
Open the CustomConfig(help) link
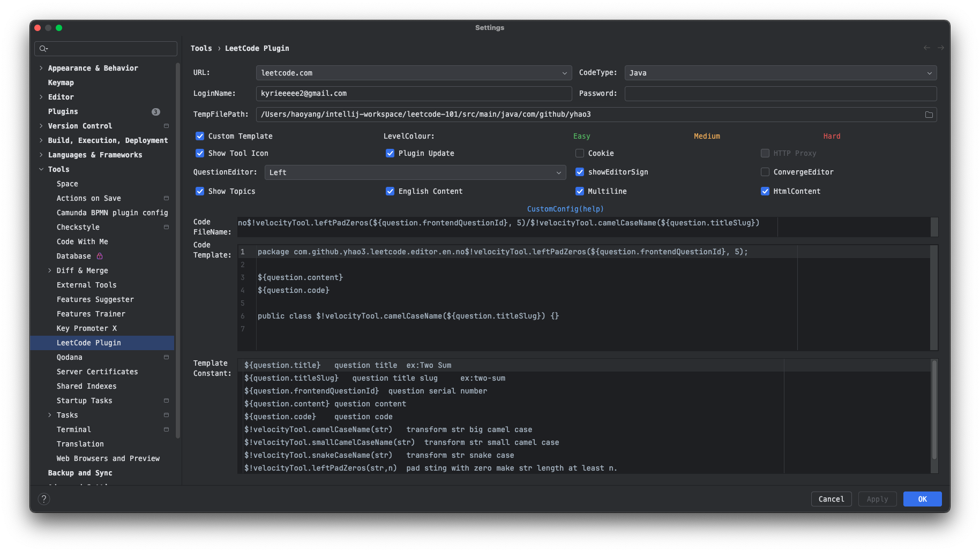coord(565,209)
